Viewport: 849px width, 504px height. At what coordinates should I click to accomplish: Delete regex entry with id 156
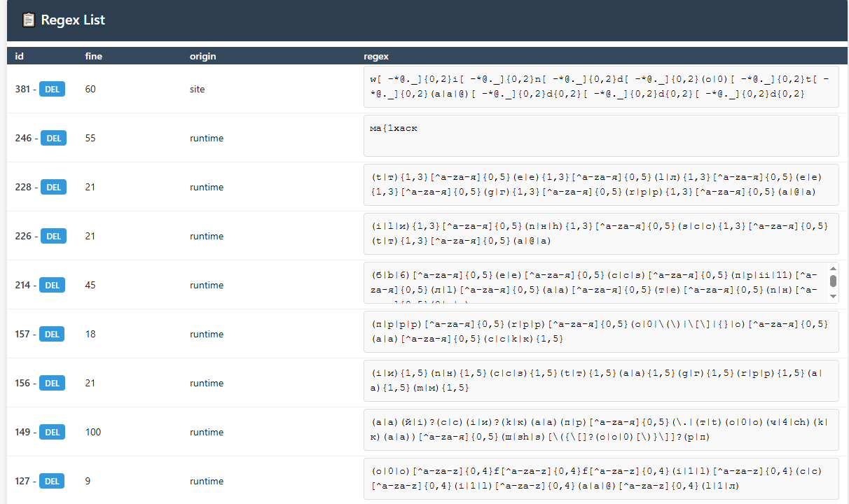tap(53, 383)
